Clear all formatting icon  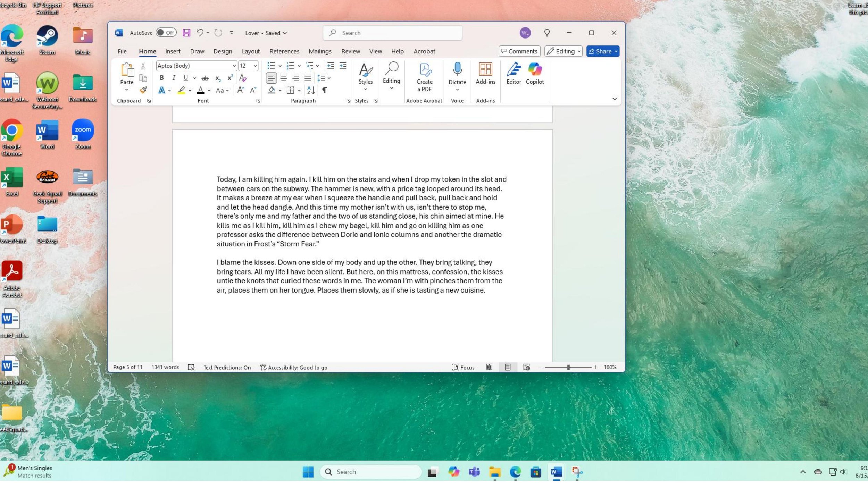[243, 78]
